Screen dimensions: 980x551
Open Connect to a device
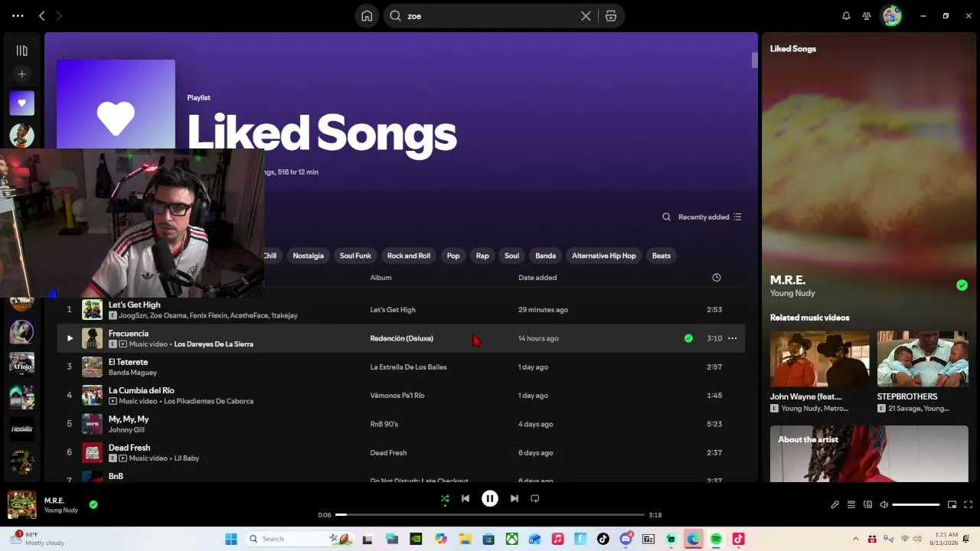point(867,505)
